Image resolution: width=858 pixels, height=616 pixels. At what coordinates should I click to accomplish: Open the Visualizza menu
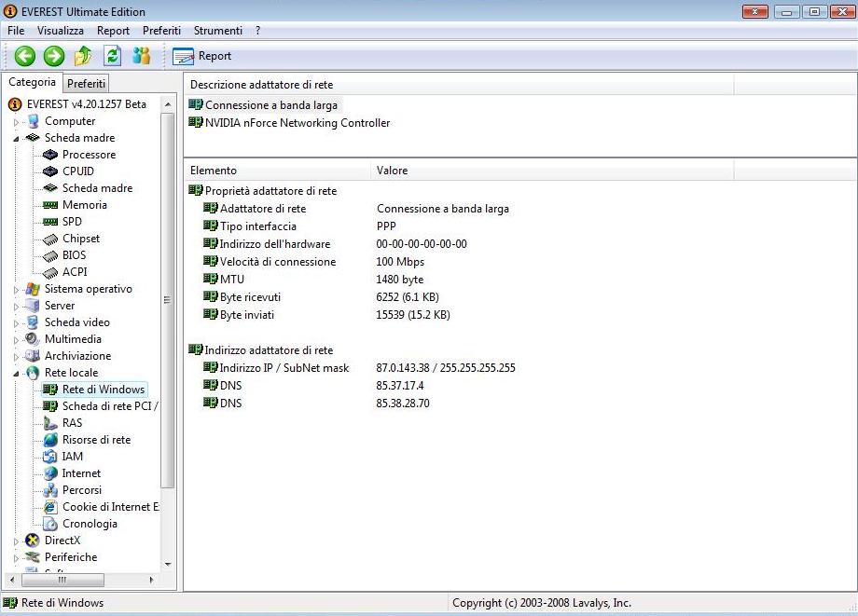[61, 31]
